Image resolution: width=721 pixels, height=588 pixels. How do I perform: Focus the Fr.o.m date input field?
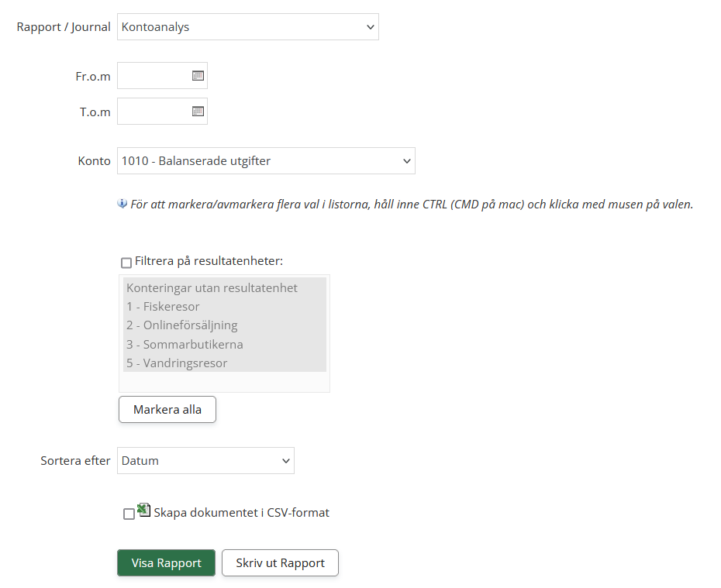click(154, 76)
